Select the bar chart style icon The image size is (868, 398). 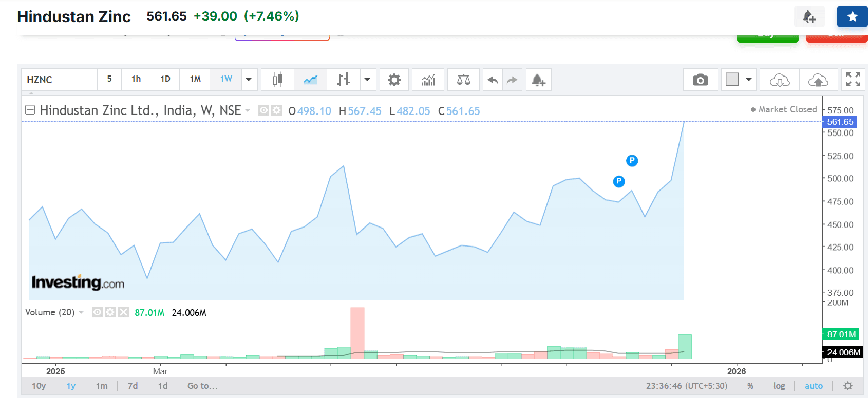coord(344,80)
